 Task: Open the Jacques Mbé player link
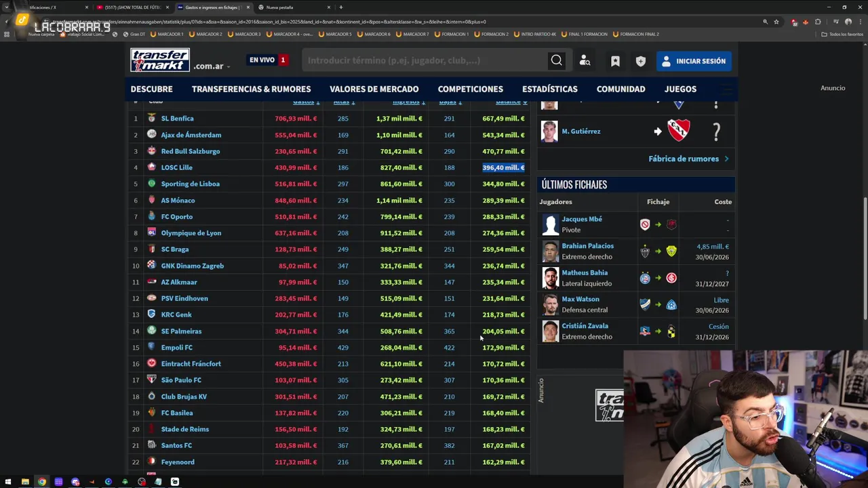tap(582, 219)
